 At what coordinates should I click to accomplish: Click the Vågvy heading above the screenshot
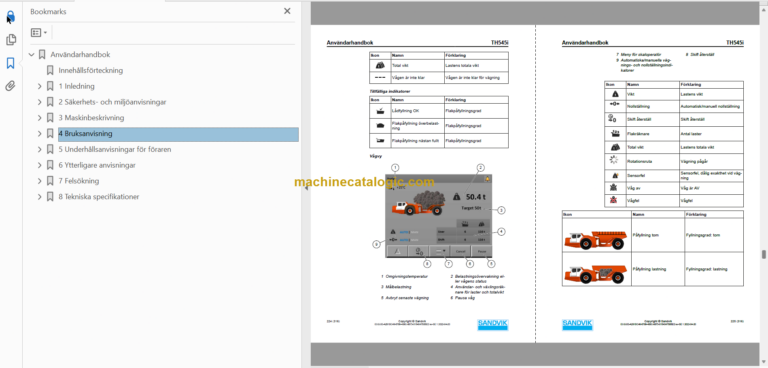pyautogui.click(x=376, y=156)
